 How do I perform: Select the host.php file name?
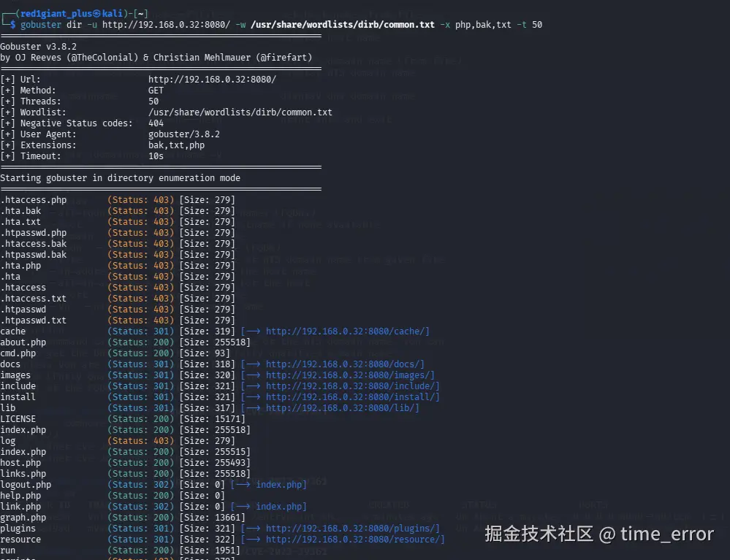[20, 463]
